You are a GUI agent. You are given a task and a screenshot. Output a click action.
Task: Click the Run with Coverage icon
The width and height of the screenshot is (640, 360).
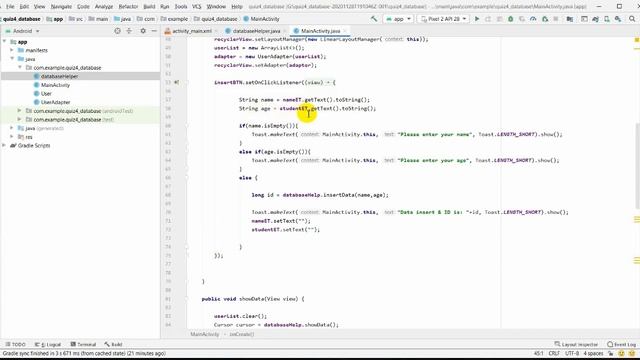point(522,19)
